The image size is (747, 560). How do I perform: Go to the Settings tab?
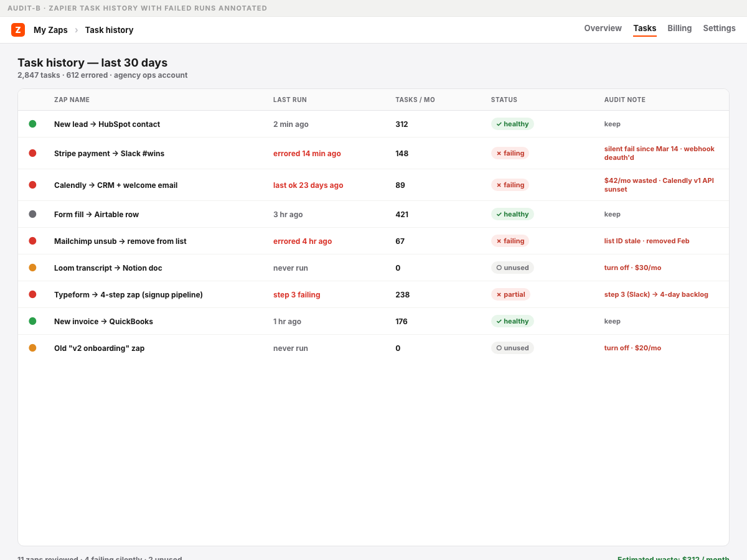point(720,28)
